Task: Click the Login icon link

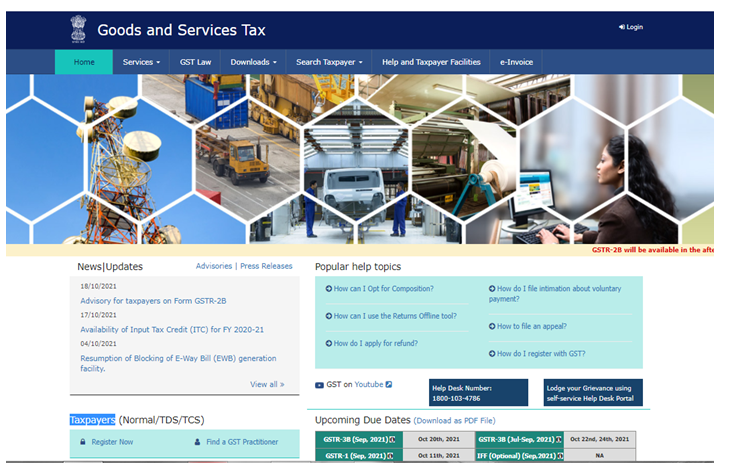Action: tap(621, 27)
